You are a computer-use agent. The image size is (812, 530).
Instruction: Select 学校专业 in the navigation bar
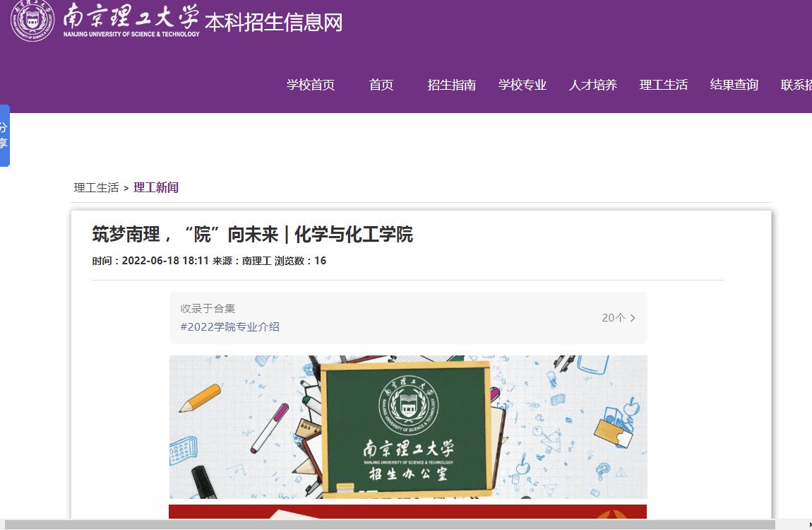[x=522, y=85]
